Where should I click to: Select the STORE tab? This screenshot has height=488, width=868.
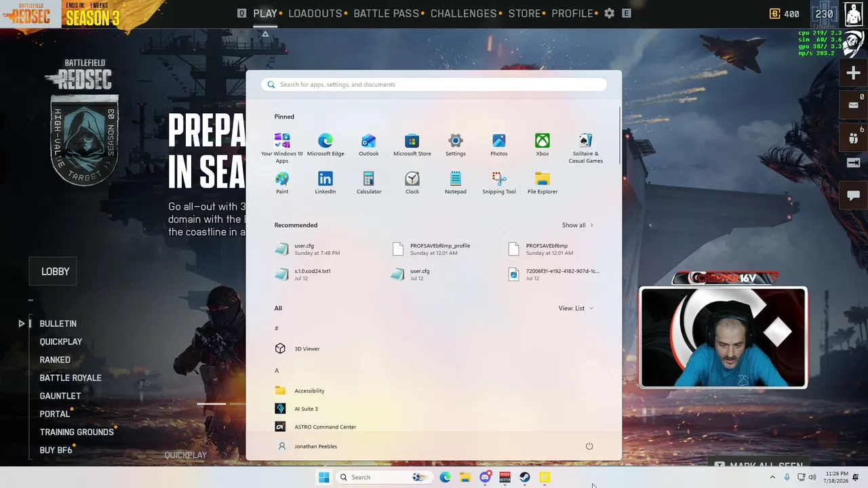tap(525, 14)
